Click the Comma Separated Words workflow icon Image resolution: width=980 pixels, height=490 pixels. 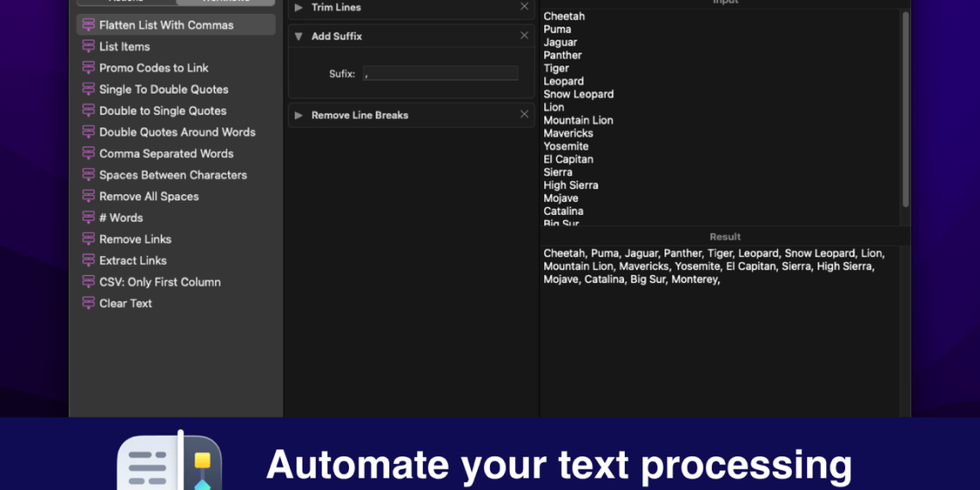(88, 153)
